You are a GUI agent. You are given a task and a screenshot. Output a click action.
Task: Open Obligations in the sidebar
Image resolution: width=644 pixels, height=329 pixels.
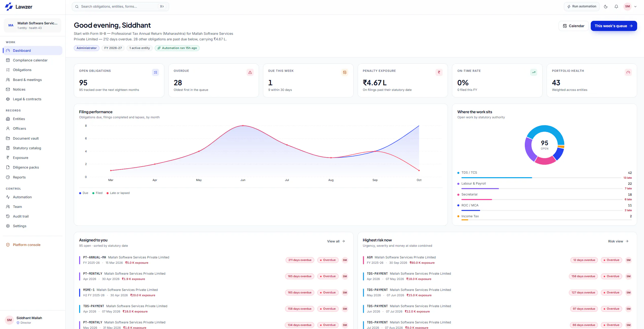(32, 70)
